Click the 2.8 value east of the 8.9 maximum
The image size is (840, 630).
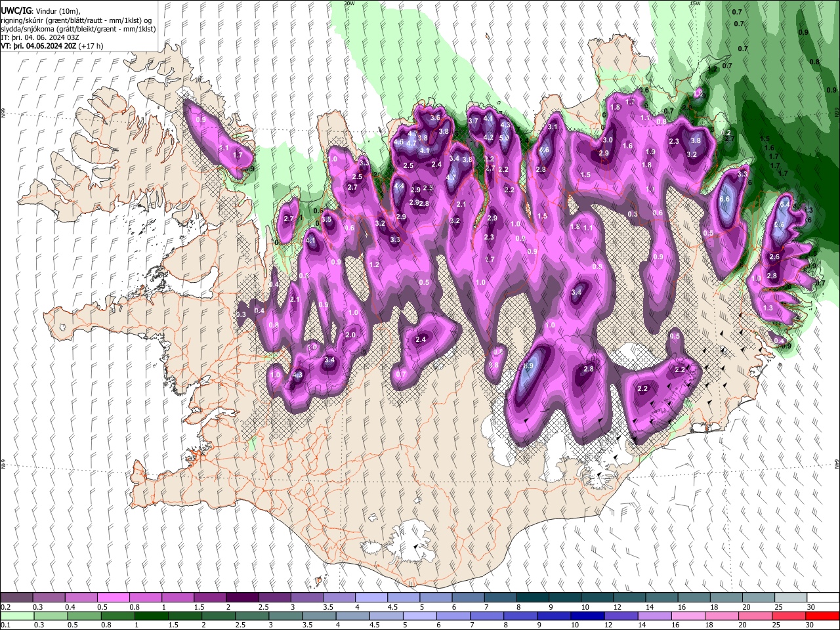589,369
